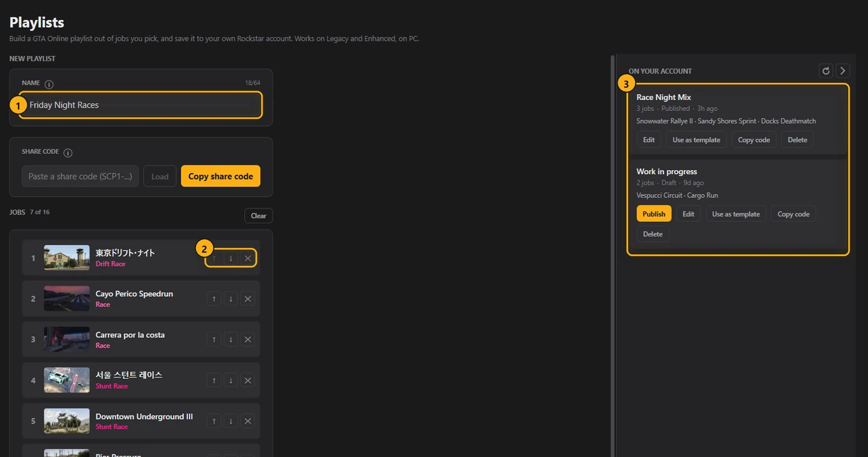Open the Cayo Perico Speedrun thumbnail
This screenshot has height=457, width=868.
(67, 299)
